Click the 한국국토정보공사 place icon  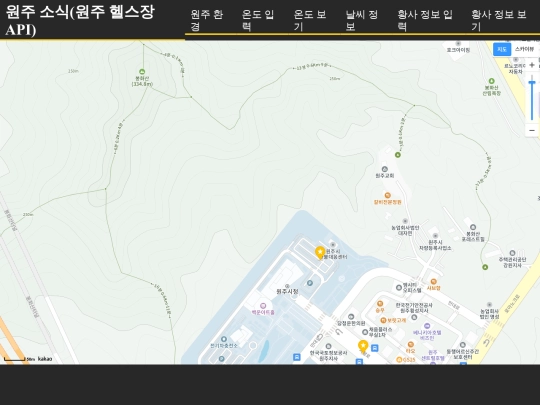[x=329, y=346]
